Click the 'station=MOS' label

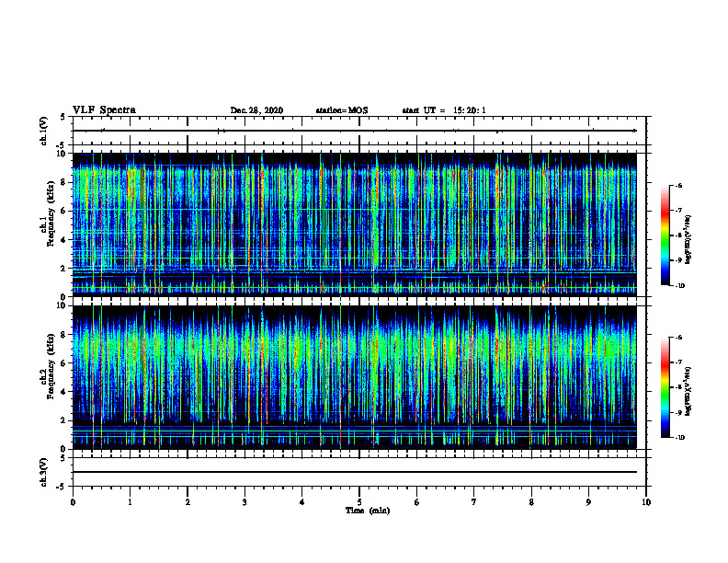point(342,110)
